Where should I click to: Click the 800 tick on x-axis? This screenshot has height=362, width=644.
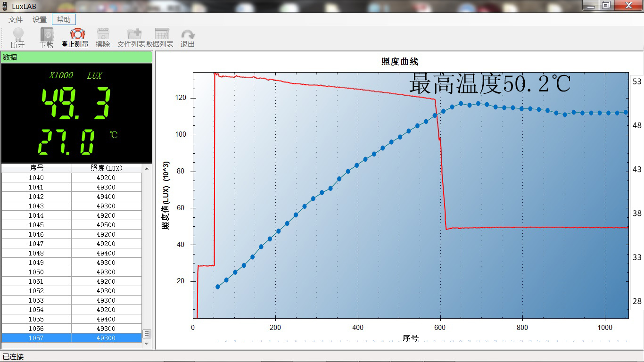[x=522, y=327]
